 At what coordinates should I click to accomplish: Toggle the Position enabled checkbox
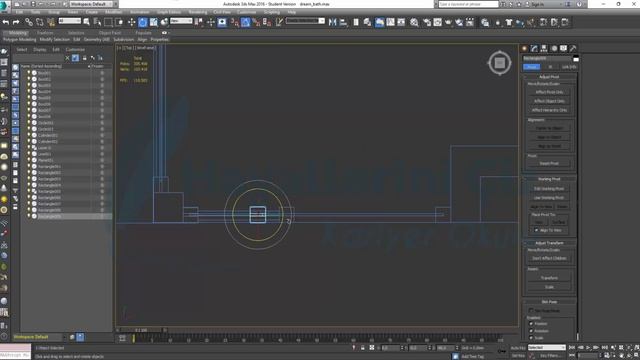click(531, 324)
